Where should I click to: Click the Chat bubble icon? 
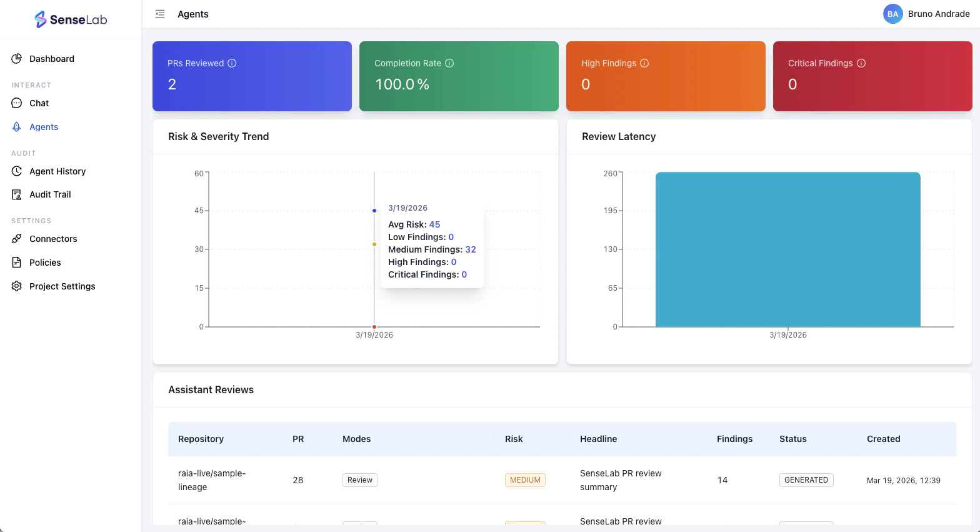point(17,103)
